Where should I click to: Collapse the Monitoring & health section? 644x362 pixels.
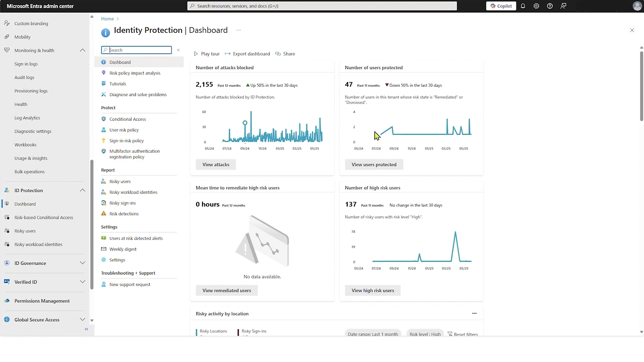click(82, 50)
